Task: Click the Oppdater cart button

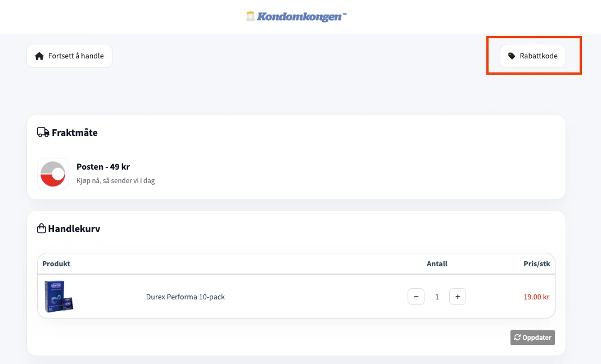Action: tap(532, 338)
